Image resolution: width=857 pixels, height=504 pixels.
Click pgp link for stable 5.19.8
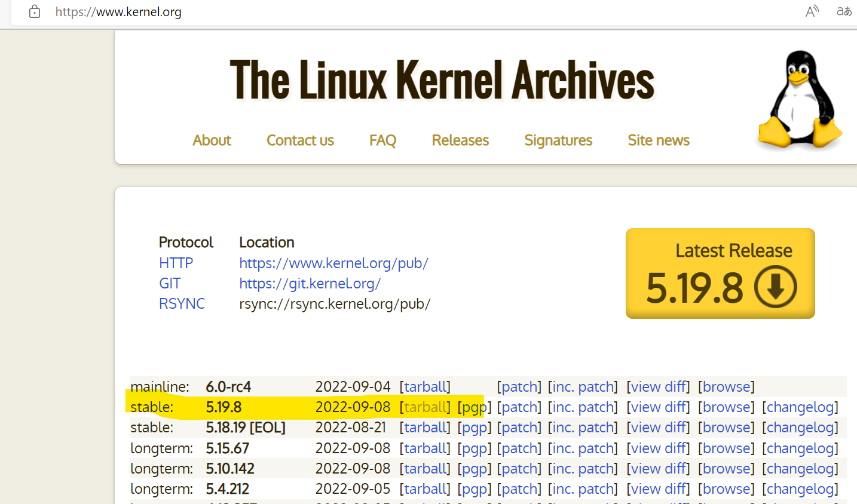pyautogui.click(x=475, y=407)
